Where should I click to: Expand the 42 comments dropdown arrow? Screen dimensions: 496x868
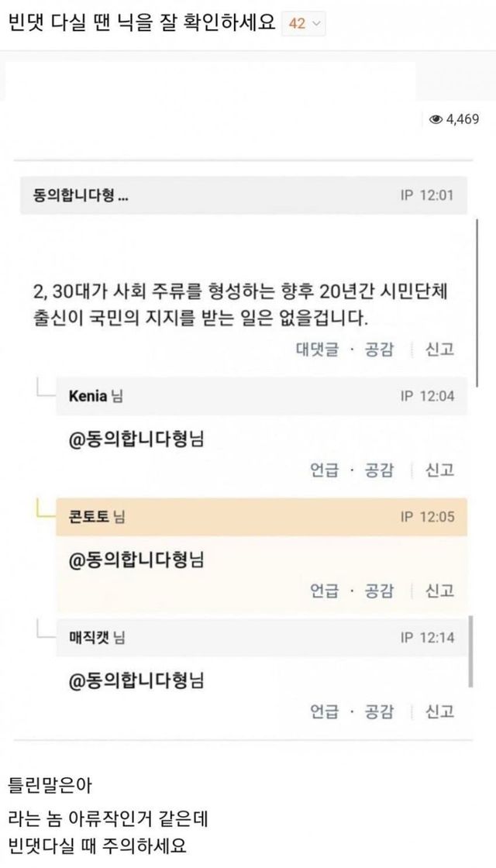pos(315,24)
